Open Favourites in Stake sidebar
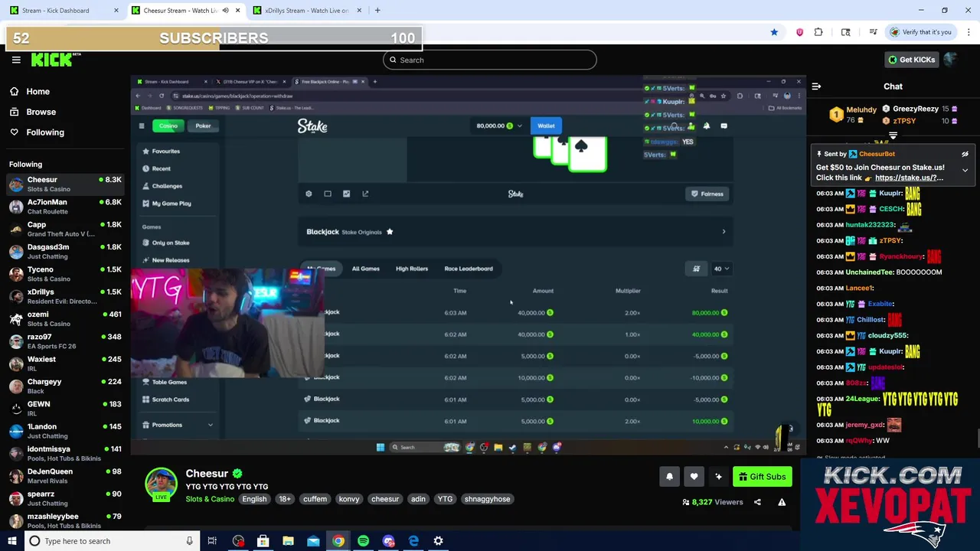 pyautogui.click(x=162, y=152)
